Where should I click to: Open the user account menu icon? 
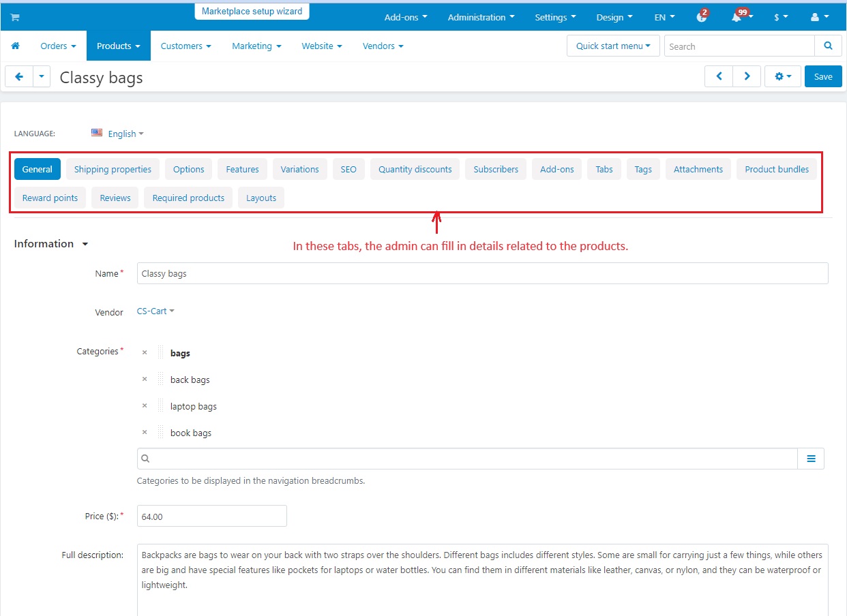click(818, 18)
